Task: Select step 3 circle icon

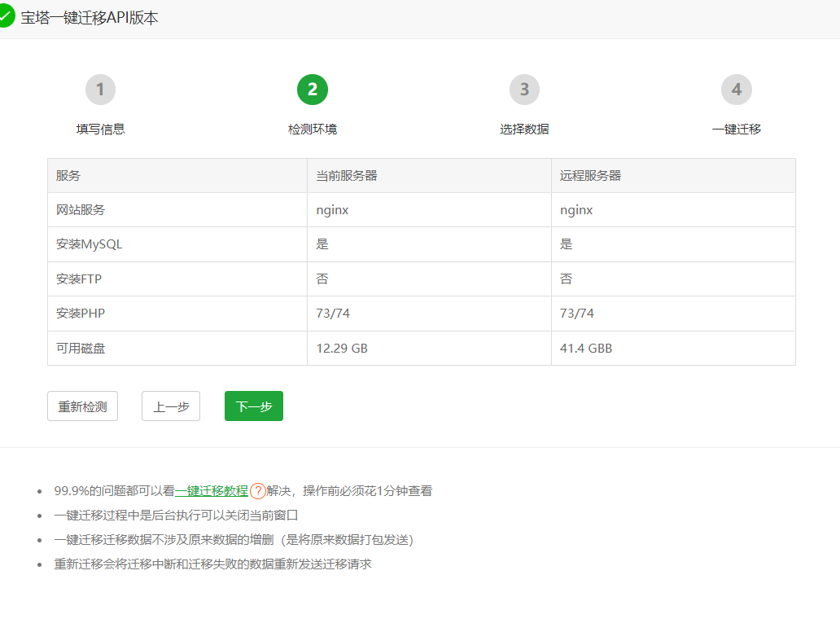Action: tap(524, 90)
